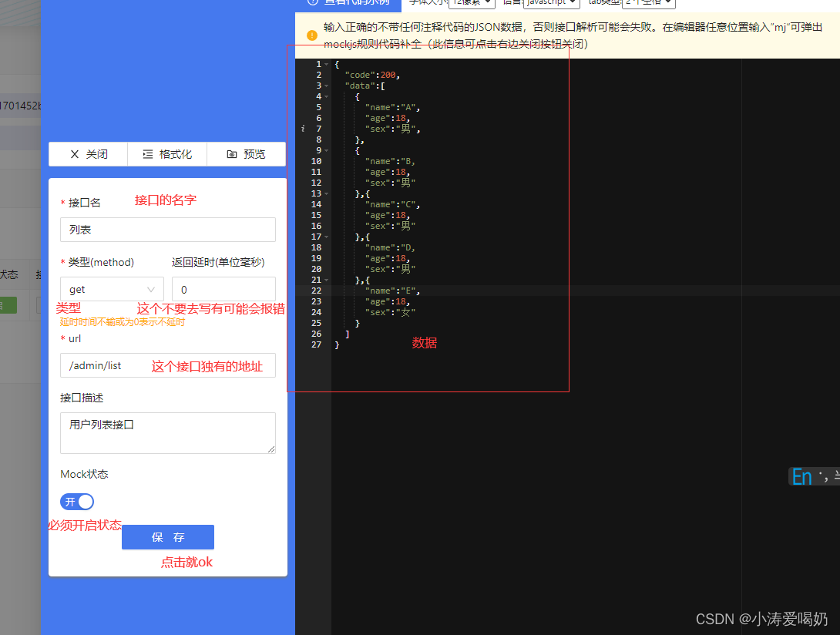Click the X icon on the 关闭 button
The image size is (840, 635).
(x=73, y=154)
